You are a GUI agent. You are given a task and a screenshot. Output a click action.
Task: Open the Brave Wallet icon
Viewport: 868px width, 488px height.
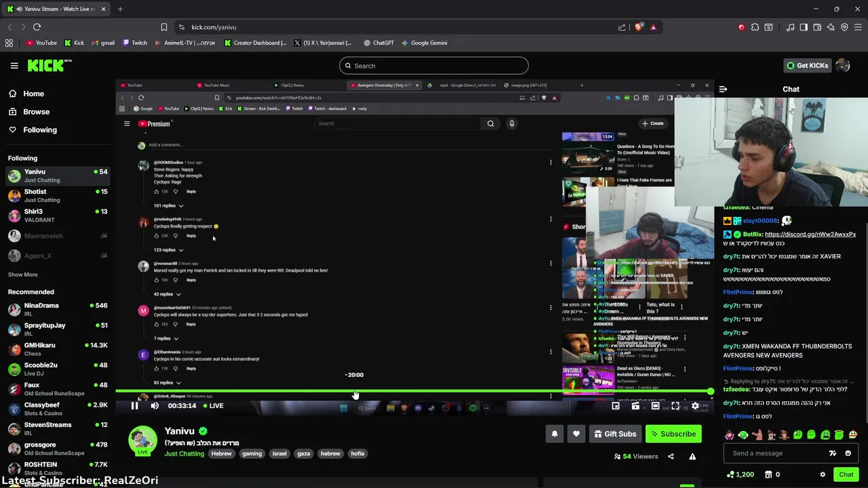point(817,27)
